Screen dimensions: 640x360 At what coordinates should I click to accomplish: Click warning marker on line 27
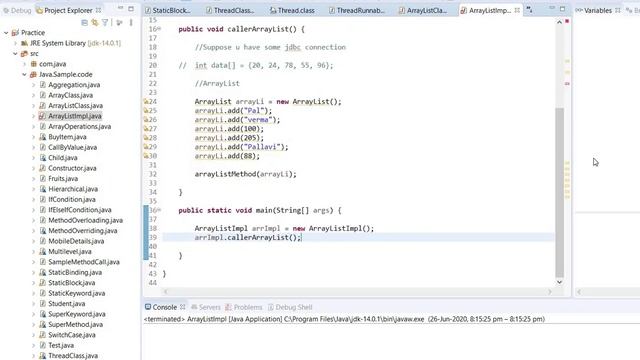click(146, 129)
